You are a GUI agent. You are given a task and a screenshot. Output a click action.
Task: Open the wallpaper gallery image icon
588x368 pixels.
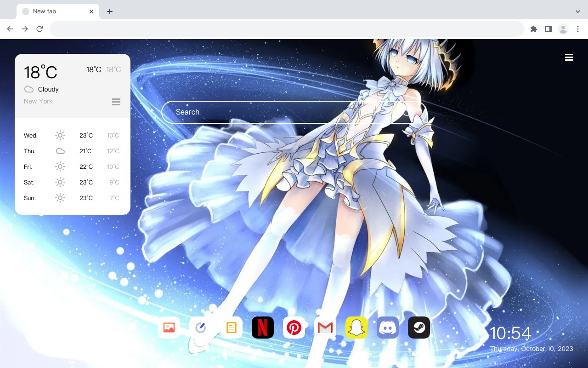pos(169,328)
